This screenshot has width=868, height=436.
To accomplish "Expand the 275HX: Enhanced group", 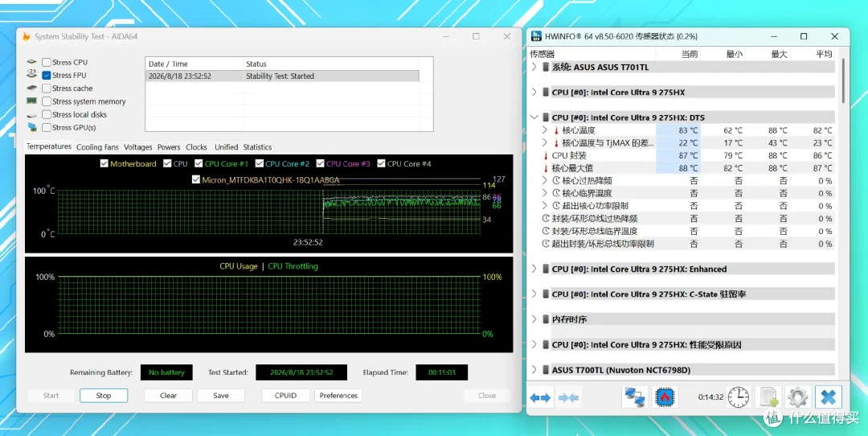I will [x=534, y=269].
